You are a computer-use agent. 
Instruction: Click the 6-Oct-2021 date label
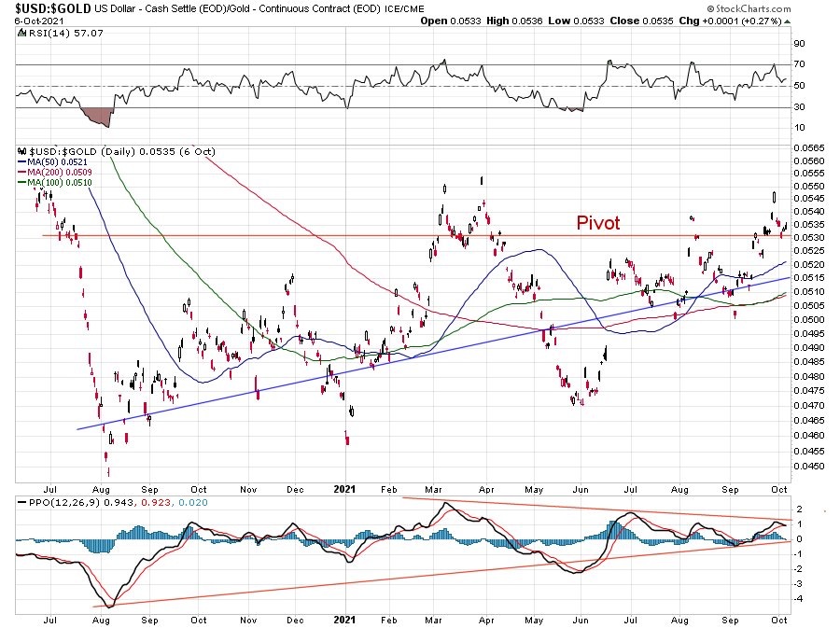pos(39,21)
